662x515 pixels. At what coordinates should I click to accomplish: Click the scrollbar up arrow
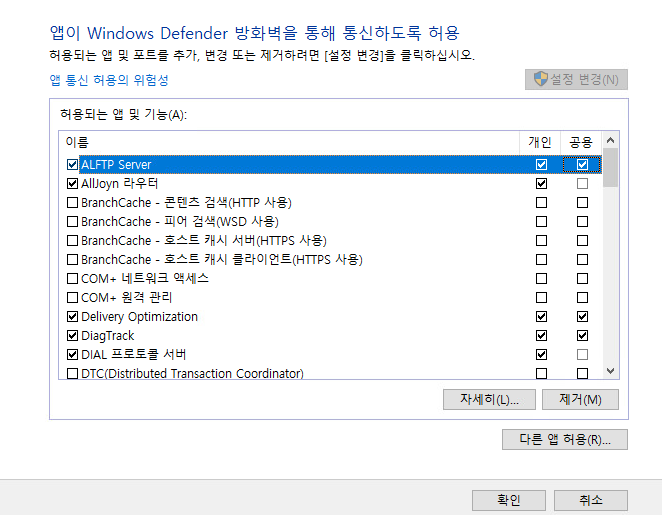pyautogui.click(x=610, y=140)
